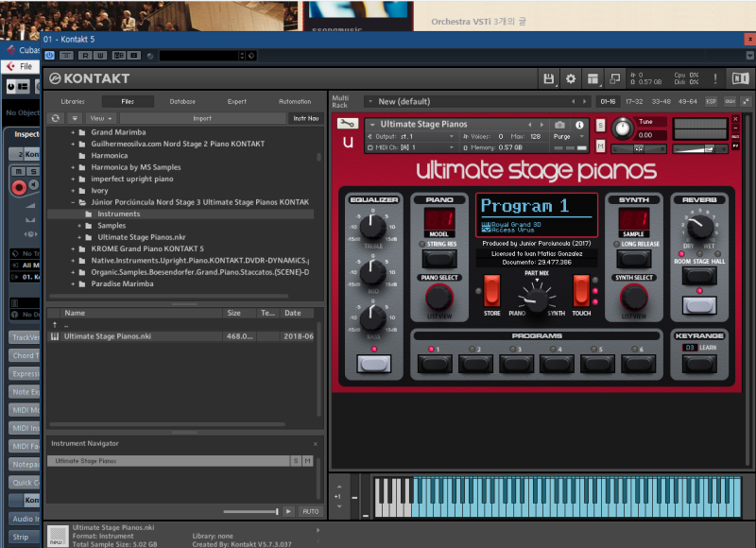This screenshot has height=548, width=756.
Task: Expand the KROME Grand Piano KONTAKT 5 folder
Action: (x=73, y=248)
